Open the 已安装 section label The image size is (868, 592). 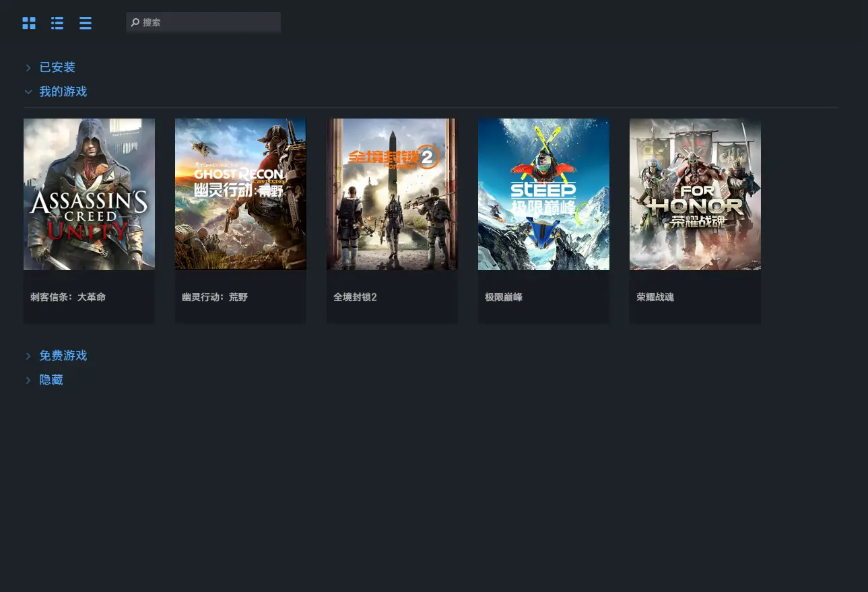coord(57,67)
